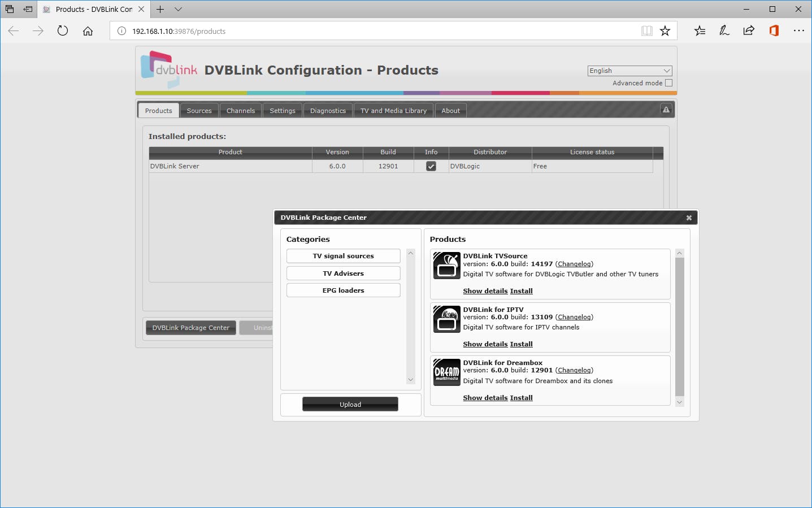Click the warning triangle icon in tab bar
This screenshot has width=812, height=508.
[x=666, y=110]
